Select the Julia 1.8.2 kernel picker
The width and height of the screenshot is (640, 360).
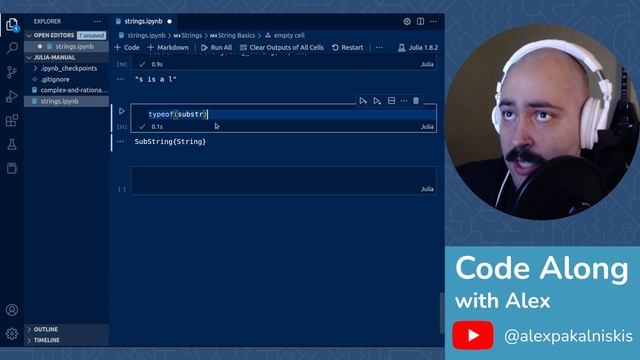click(418, 47)
